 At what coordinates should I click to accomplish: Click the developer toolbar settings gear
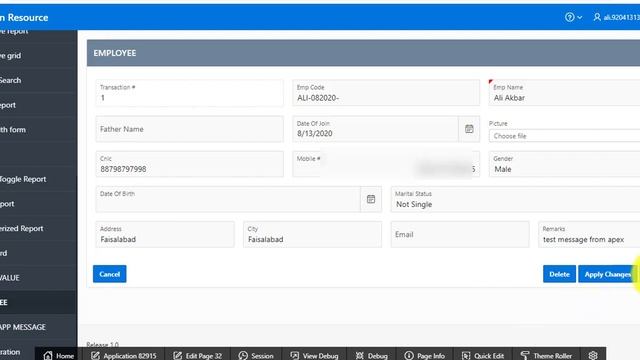[593, 356]
